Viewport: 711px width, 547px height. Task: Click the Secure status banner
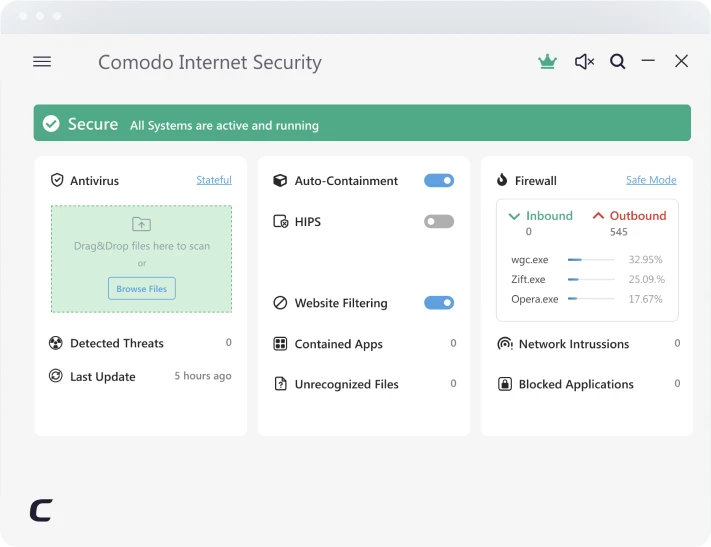point(362,123)
